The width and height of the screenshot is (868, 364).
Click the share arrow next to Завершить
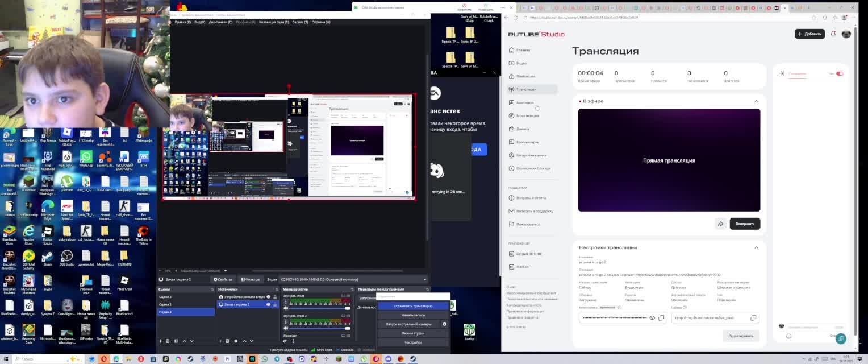[720, 224]
